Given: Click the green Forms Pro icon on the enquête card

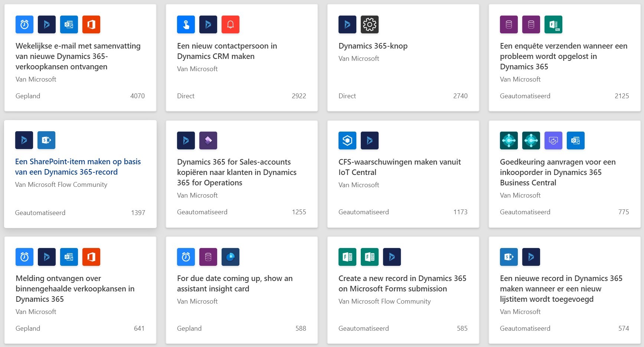Looking at the screenshot, I should [553, 24].
